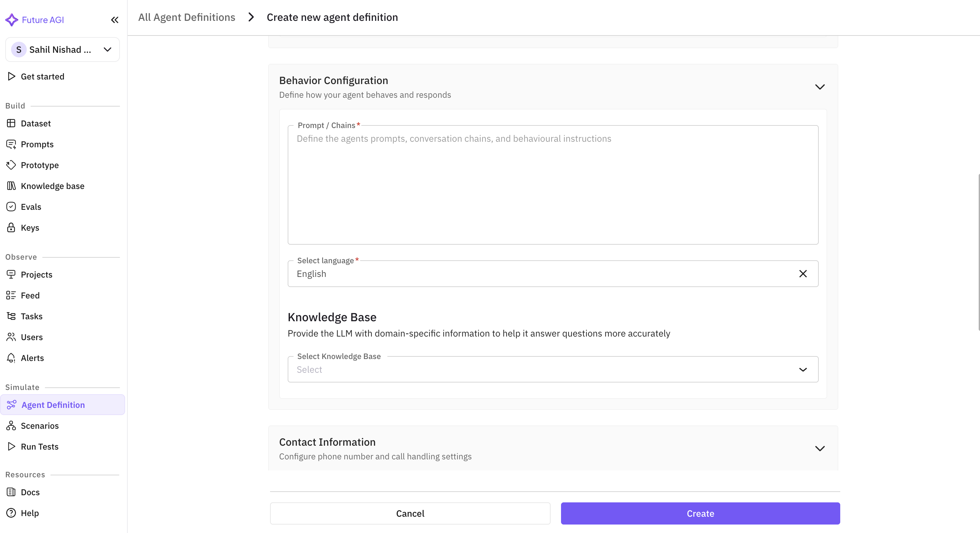Click the Future AGI logo
This screenshot has width=980, height=533.
pos(12,20)
